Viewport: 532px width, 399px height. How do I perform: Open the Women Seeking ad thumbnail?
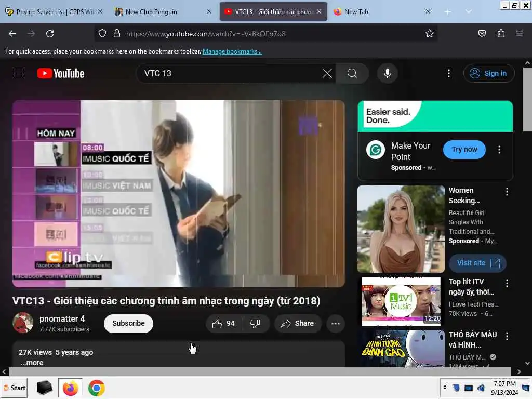401,229
